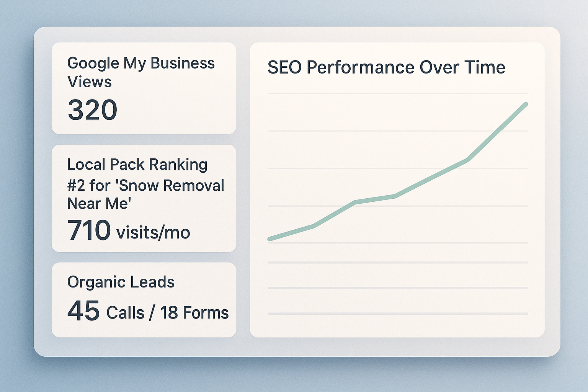Click the Google My Business Views heading
This screenshot has height=392, width=588.
[141, 72]
